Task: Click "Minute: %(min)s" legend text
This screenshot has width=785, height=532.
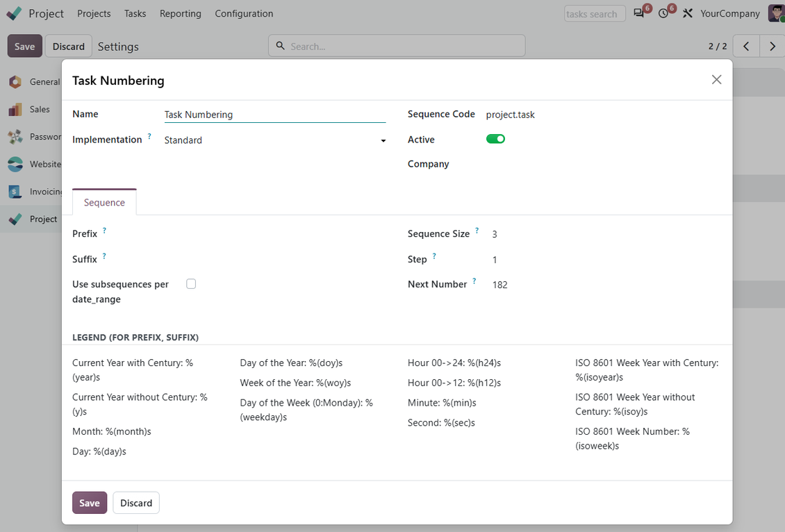Action: (442, 403)
